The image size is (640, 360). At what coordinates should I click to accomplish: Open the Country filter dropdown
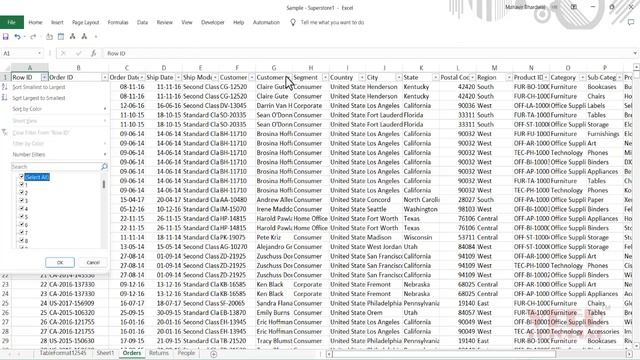(x=362, y=78)
